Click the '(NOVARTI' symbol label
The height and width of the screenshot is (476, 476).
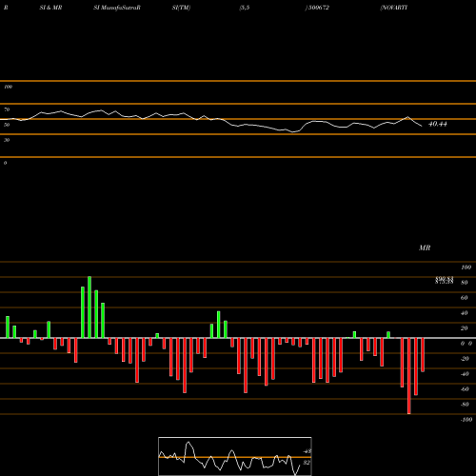click(393, 8)
